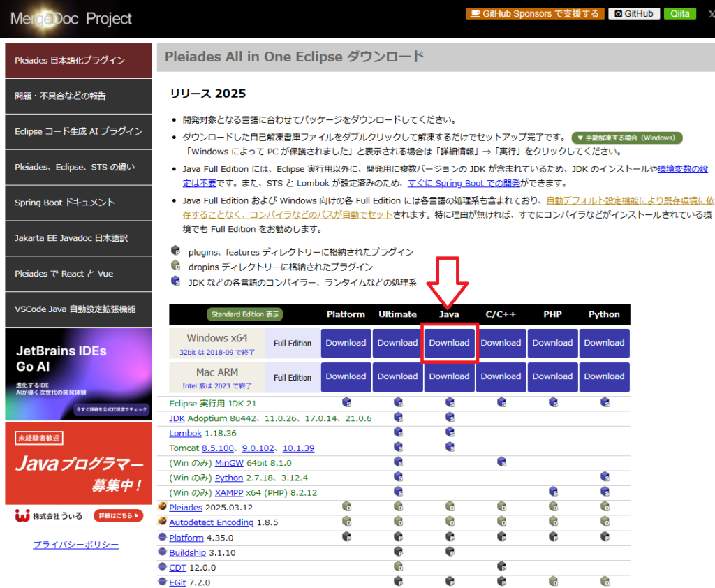This screenshot has height=588, width=715.
Task: Expand 手動解凍する場合 (Windows) toggle
Action: click(626, 138)
